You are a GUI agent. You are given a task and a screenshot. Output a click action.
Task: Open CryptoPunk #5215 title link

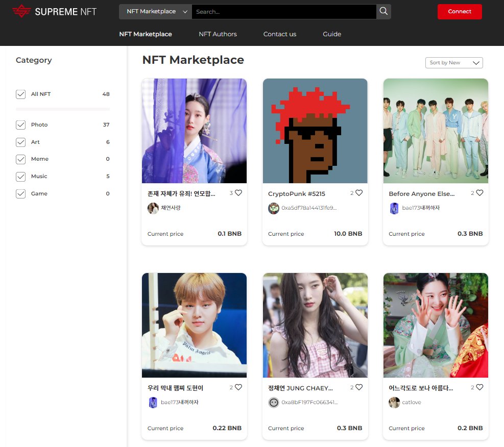coord(296,193)
